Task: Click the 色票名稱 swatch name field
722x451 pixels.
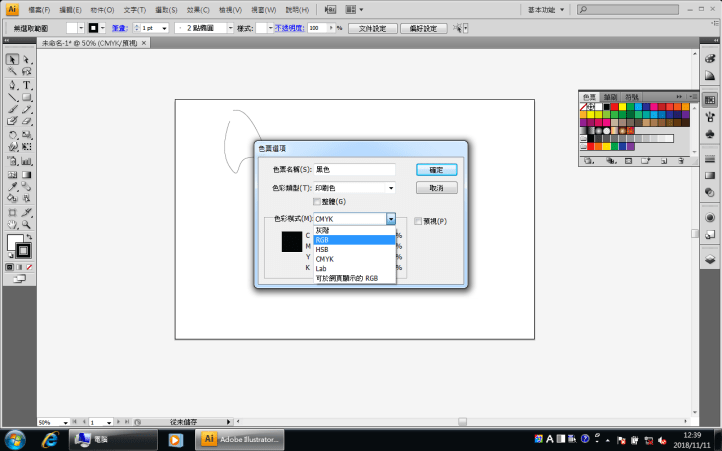Action: coord(354,170)
